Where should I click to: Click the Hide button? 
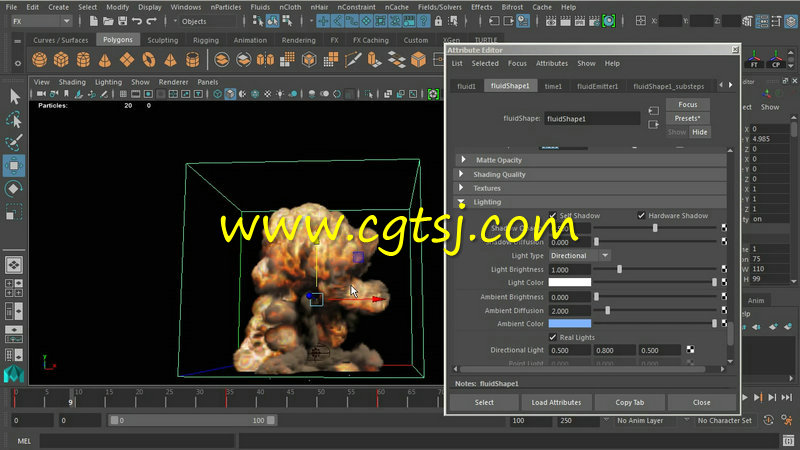[699, 132]
